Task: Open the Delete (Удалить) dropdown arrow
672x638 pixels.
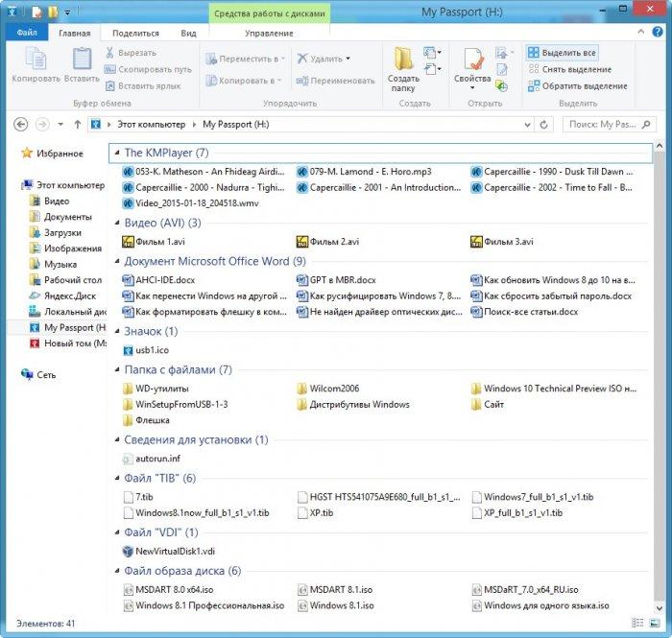Action: pyautogui.click(x=348, y=59)
